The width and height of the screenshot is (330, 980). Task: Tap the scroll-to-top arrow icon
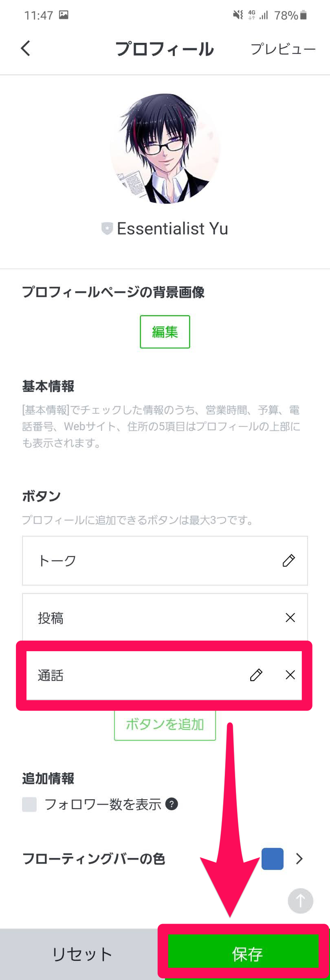(x=300, y=900)
